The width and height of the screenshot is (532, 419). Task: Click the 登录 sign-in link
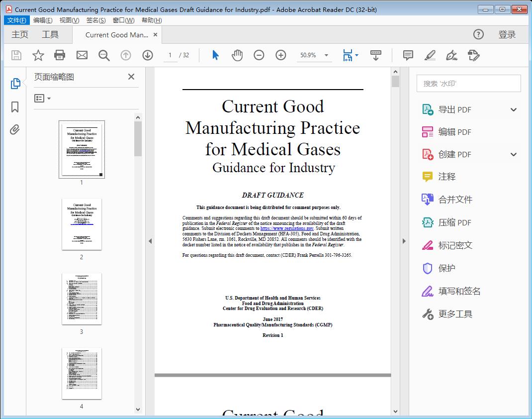coord(508,34)
